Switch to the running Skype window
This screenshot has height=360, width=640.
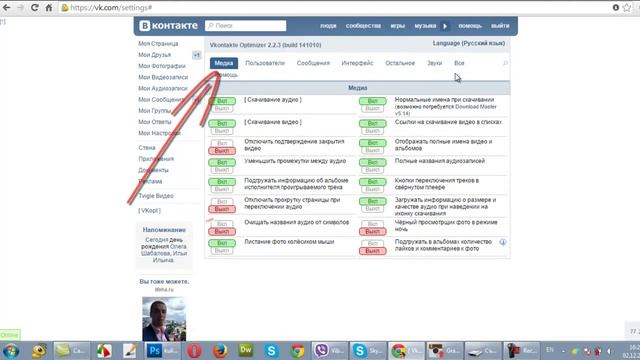coord(368,351)
